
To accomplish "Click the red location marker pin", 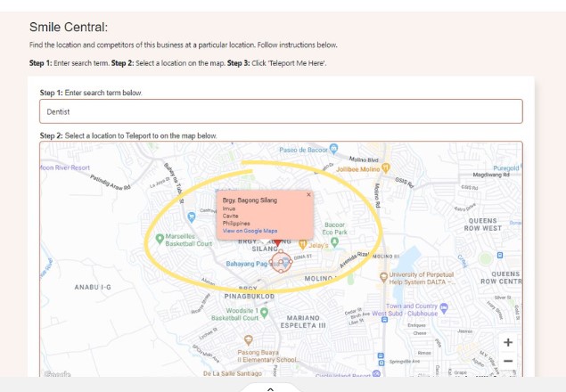I will pyautogui.click(x=277, y=242).
